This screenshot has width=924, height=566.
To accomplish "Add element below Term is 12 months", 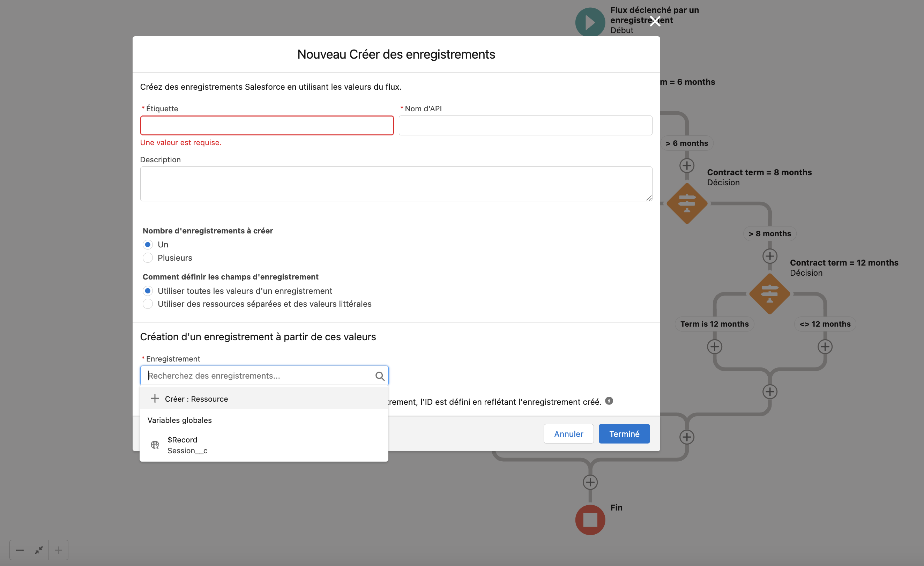I will [x=714, y=347].
